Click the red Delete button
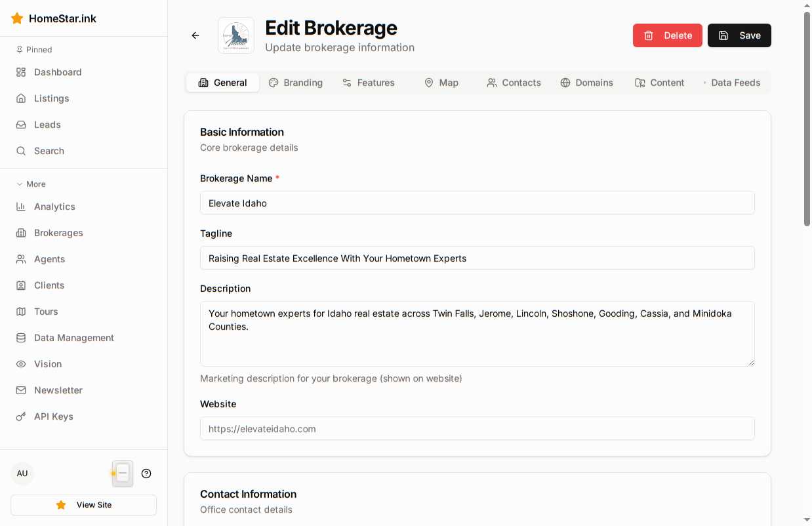The height and width of the screenshot is (526, 812). click(667, 35)
